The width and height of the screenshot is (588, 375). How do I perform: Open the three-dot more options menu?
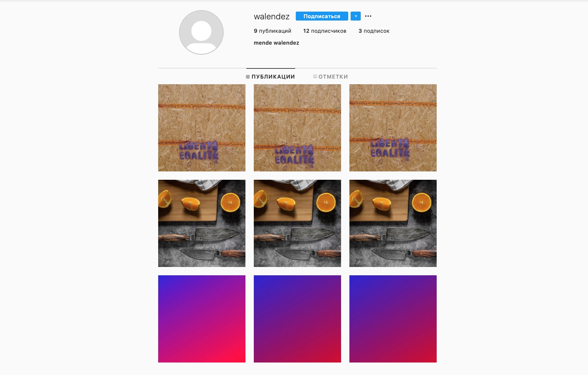(x=368, y=16)
